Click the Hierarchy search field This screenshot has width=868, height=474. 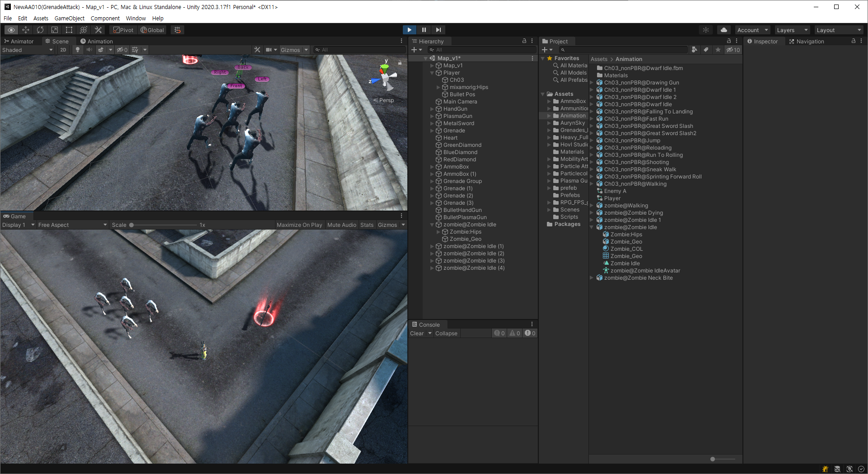click(481, 50)
